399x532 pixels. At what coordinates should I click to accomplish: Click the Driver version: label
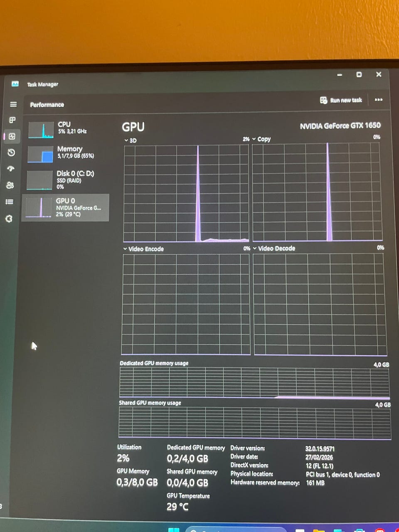pyautogui.click(x=248, y=448)
